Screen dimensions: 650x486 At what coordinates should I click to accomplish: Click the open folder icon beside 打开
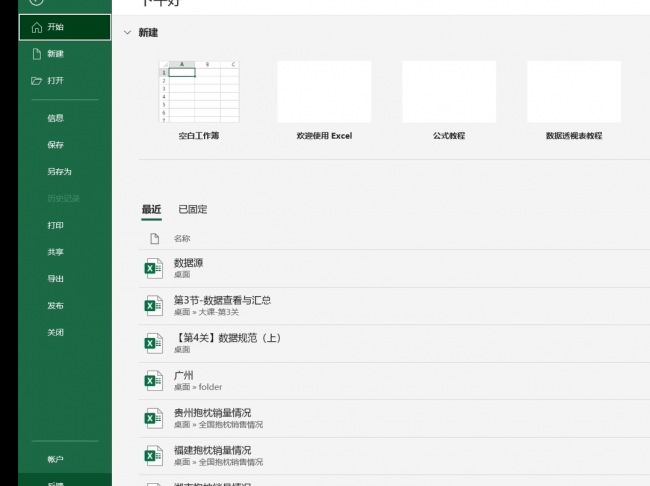36,81
